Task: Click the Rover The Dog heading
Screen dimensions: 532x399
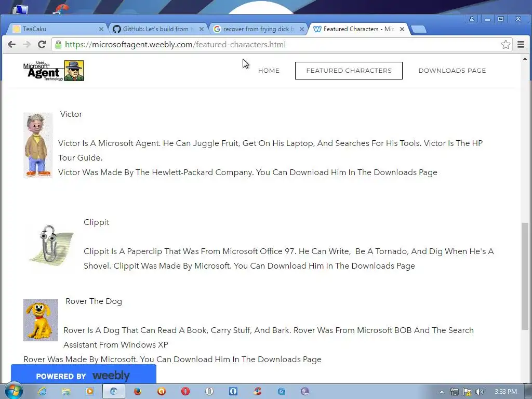Action: (x=94, y=301)
